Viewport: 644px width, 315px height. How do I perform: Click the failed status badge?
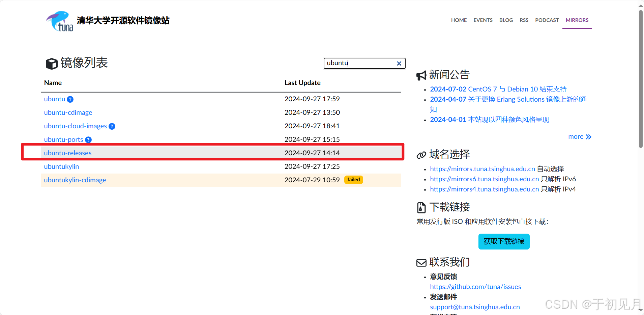coord(353,180)
